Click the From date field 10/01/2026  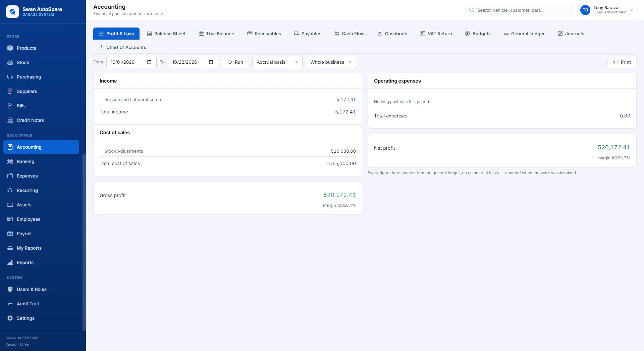[x=131, y=62]
